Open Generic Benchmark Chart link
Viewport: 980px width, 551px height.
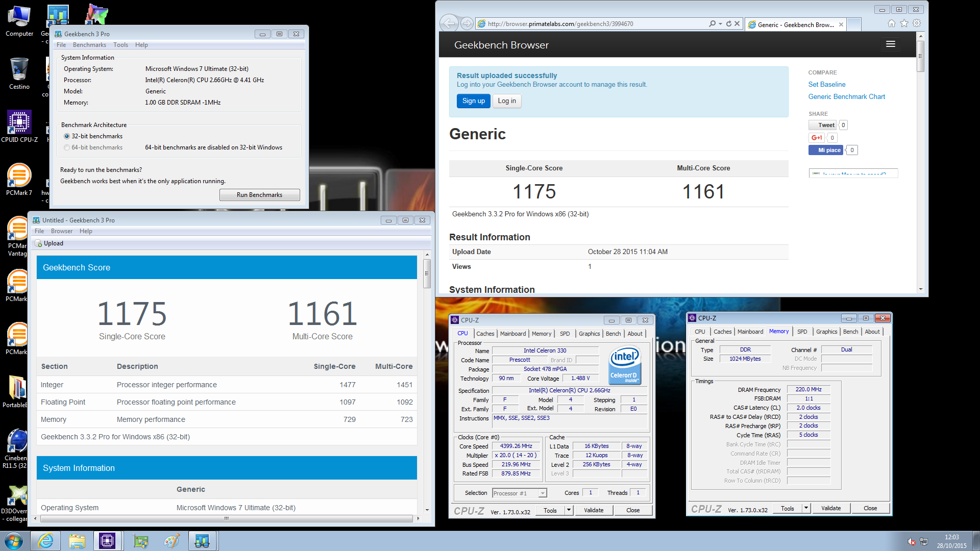coord(846,96)
